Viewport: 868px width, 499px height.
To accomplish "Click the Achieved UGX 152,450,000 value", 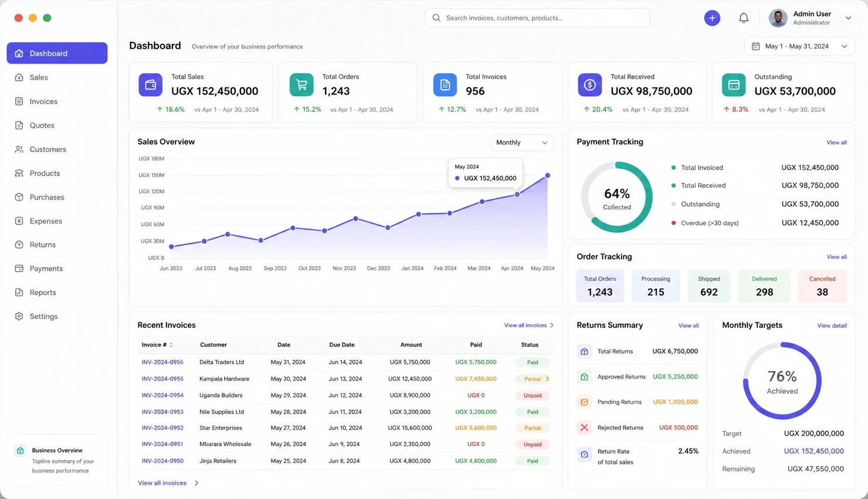I will click(x=814, y=451).
